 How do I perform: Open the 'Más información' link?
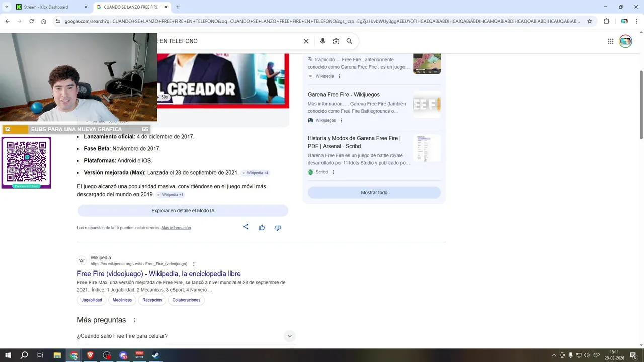(x=176, y=228)
